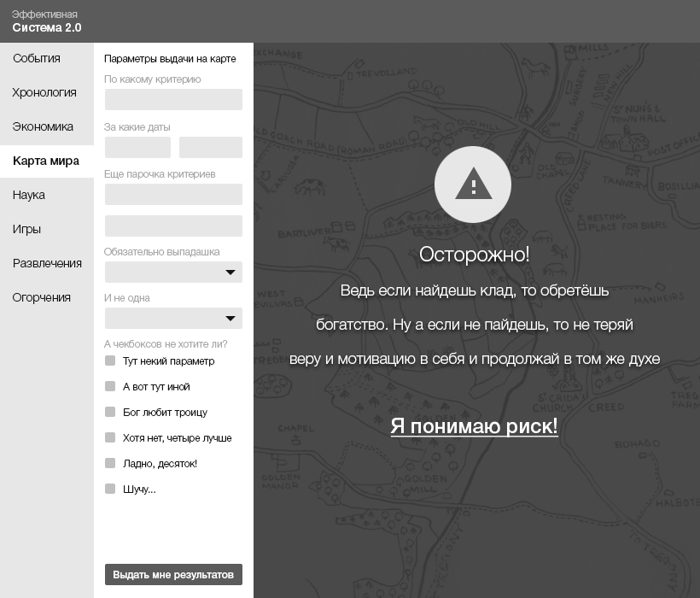
Task: Click the Осторожно! heading
Action: point(474,254)
